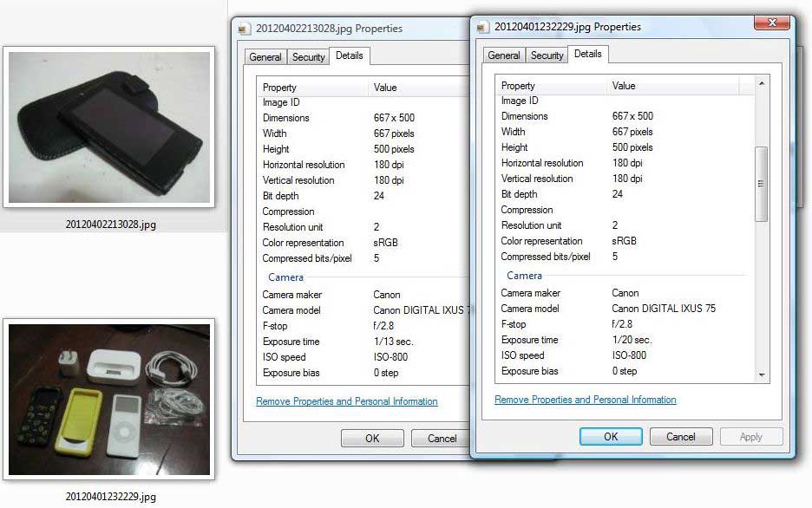812x508 pixels.
Task: Select Canon DIGITAL IXUS 75 camera model value
Action: click(x=664, y=309)
